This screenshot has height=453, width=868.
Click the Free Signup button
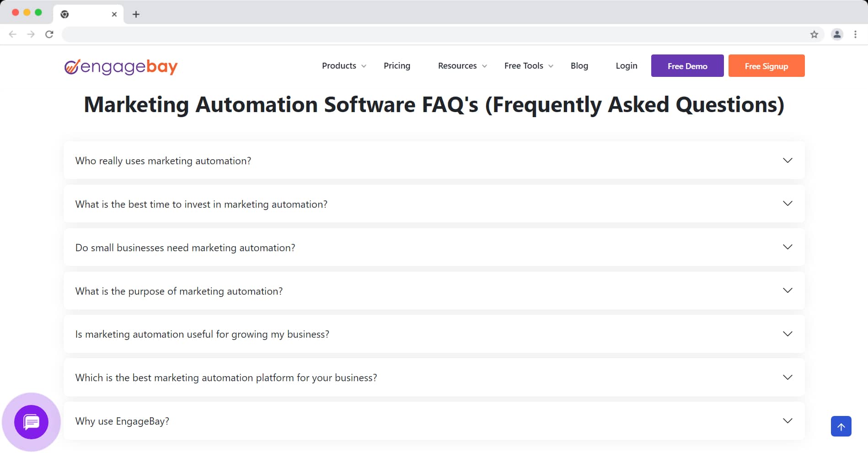[x=766, y=66]
